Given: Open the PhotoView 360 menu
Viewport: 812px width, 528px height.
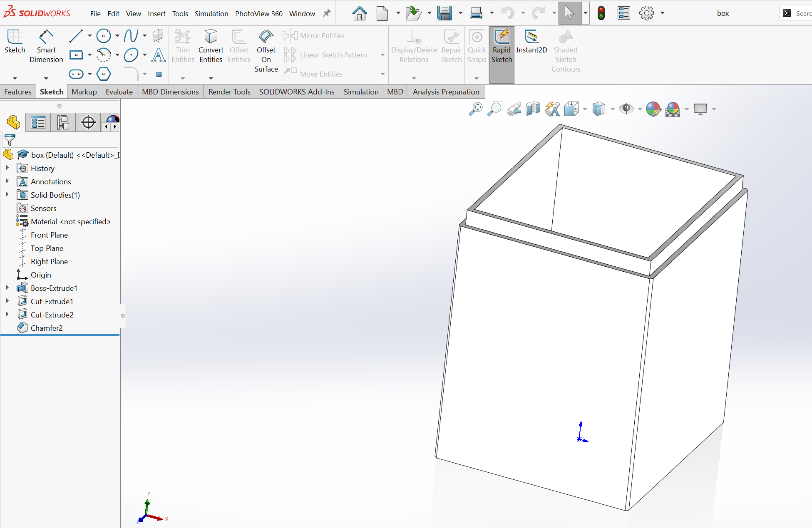Looking at the screenshot, I should (258, 13).
